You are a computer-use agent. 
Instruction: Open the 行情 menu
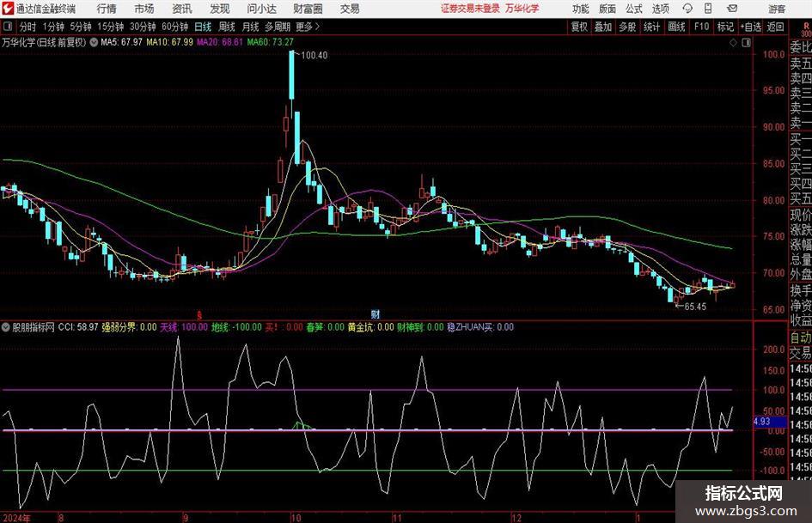[107, 9]
